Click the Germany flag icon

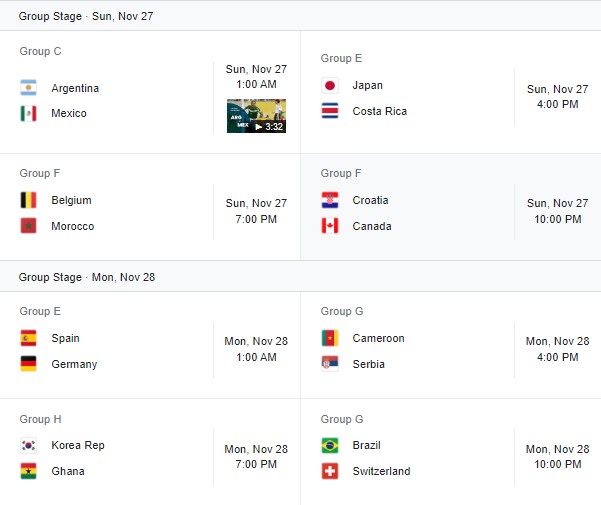(x=28, y=364)
